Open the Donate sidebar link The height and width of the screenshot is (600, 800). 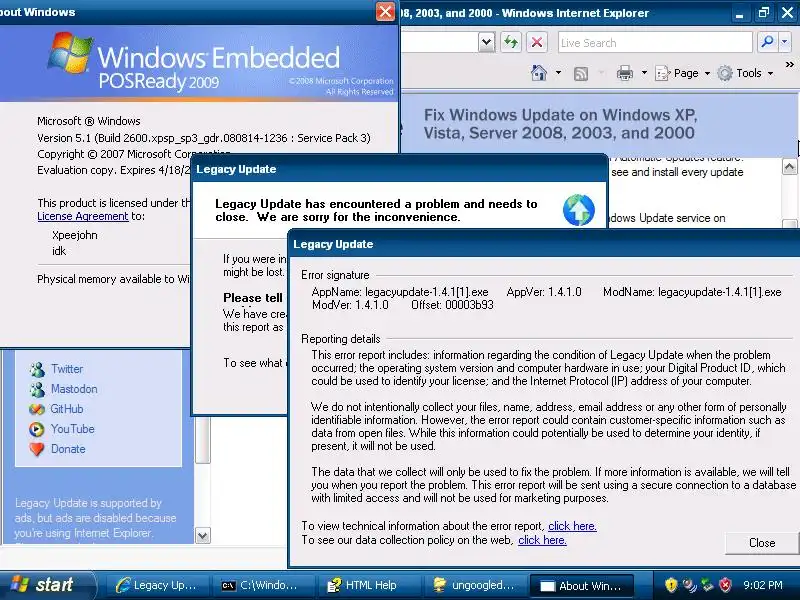pyautogui.click(x=68, y=449)
